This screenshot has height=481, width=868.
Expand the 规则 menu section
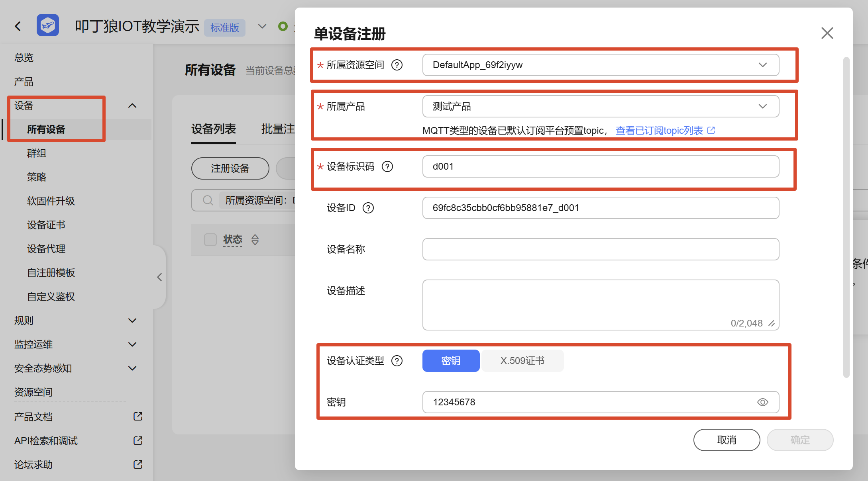132,321
